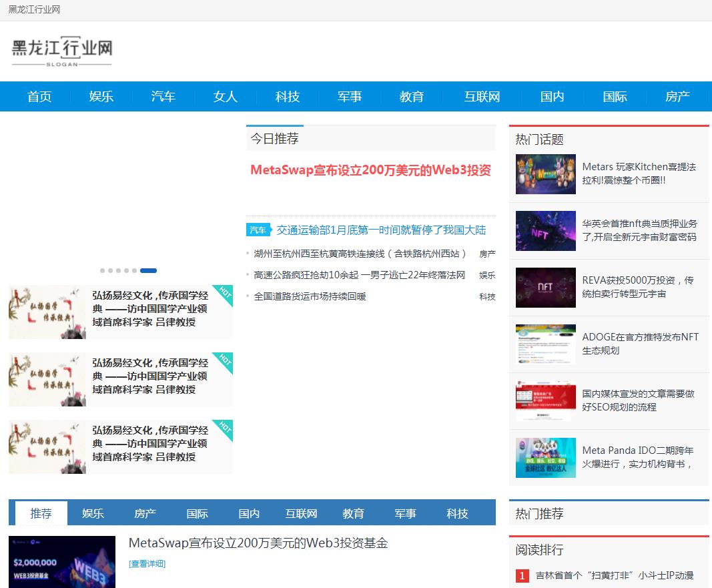This screenshot has height=588, width=712.
Task: Click 娱乐 tag beside 高速公路 article
Action: [x=487, y=275]
